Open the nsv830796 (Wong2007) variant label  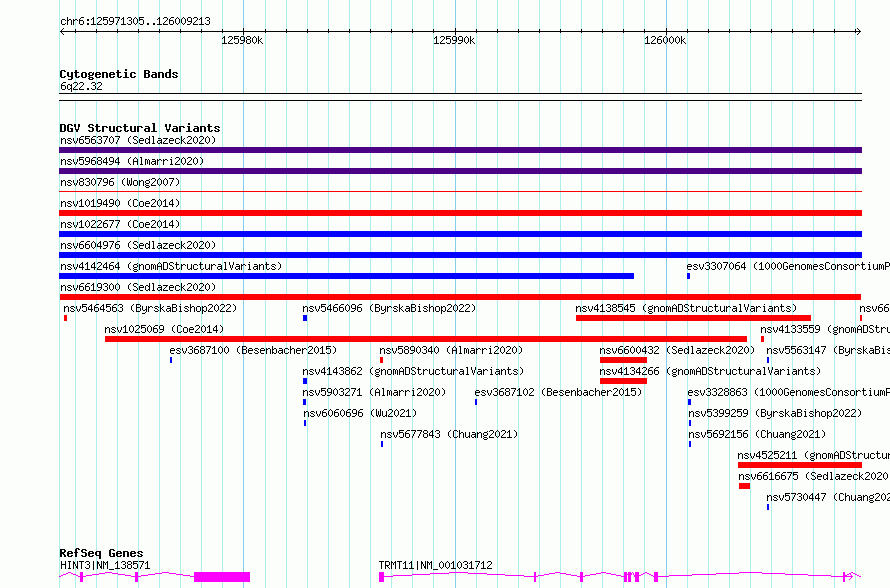(x=120, y=182)
